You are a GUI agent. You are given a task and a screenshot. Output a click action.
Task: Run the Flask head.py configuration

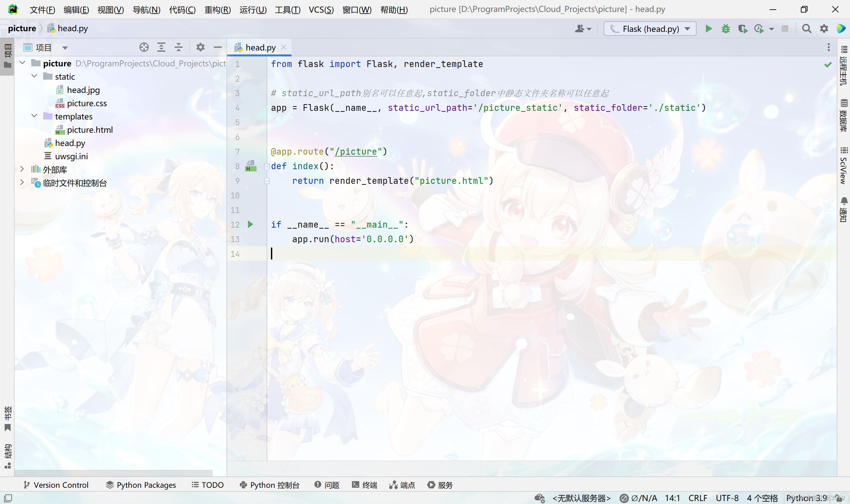[709, 29]
